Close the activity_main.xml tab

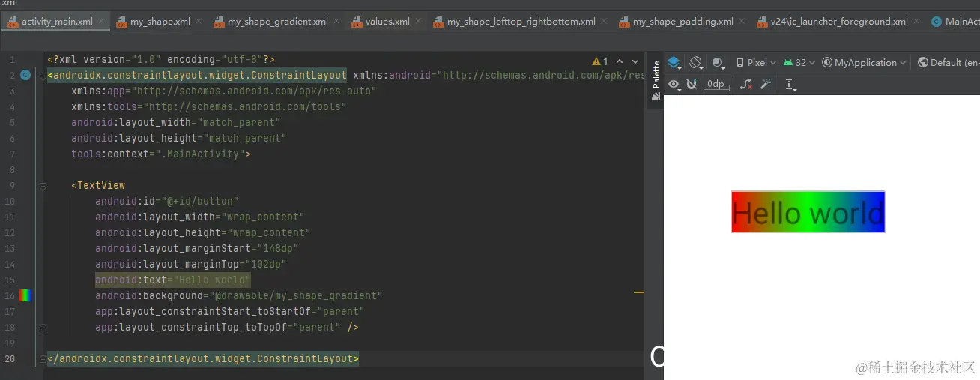point(103,22)
